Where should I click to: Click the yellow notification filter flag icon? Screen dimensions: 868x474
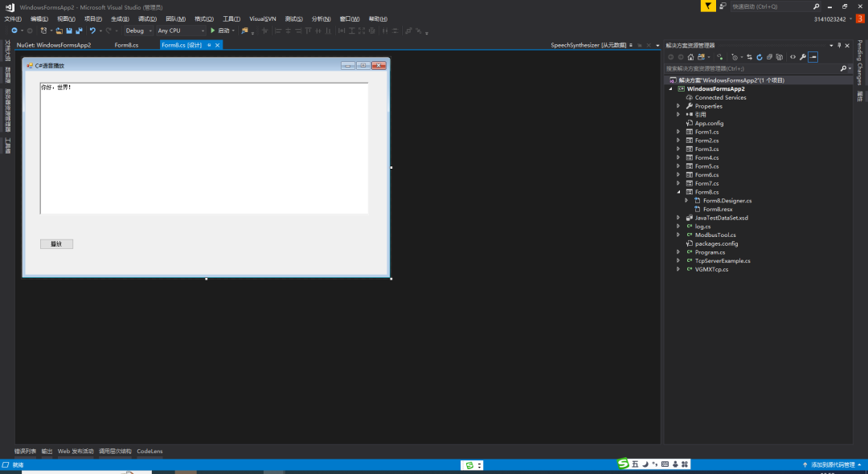707,6
